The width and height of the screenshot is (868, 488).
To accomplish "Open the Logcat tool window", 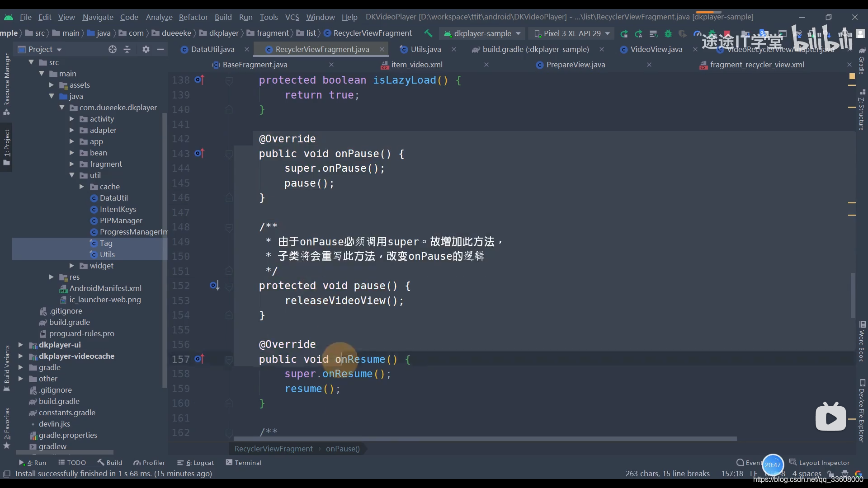I will (195, 463).
